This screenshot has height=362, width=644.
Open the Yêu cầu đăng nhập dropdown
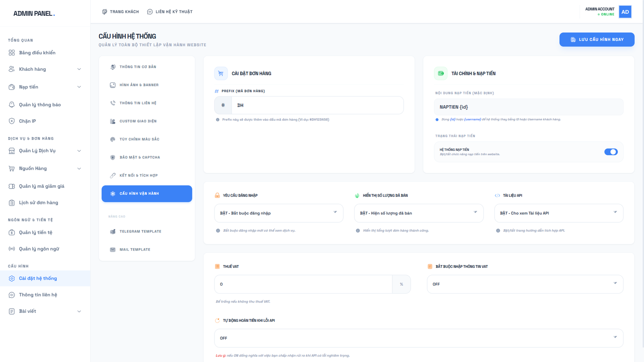coord(279,213)
